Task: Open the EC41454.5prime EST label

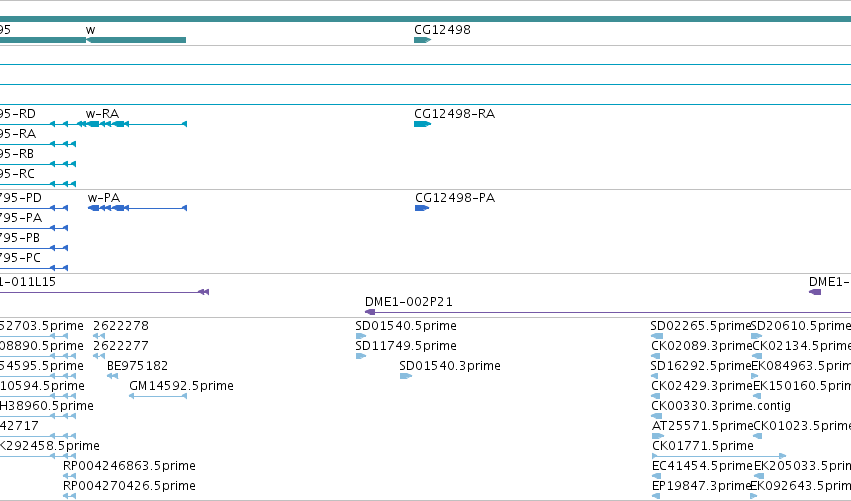Action: (702, 465)
